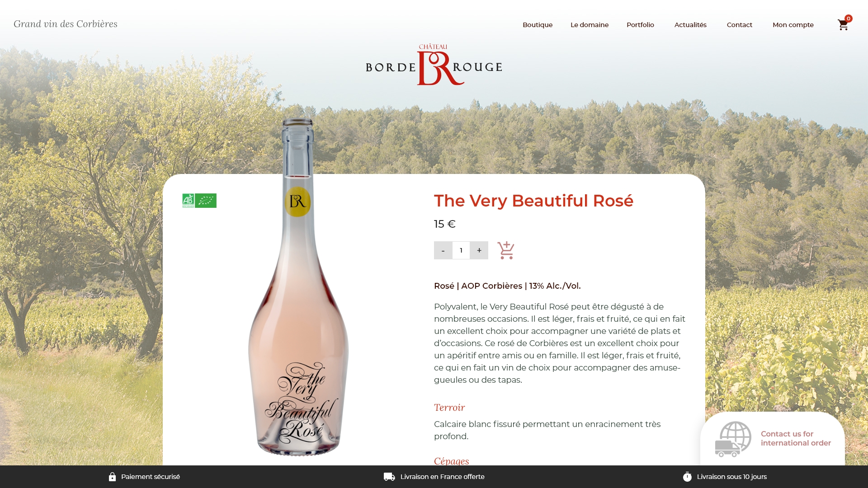
Task: Click the Château Borde Rouge logo
Action: (434, 65)
